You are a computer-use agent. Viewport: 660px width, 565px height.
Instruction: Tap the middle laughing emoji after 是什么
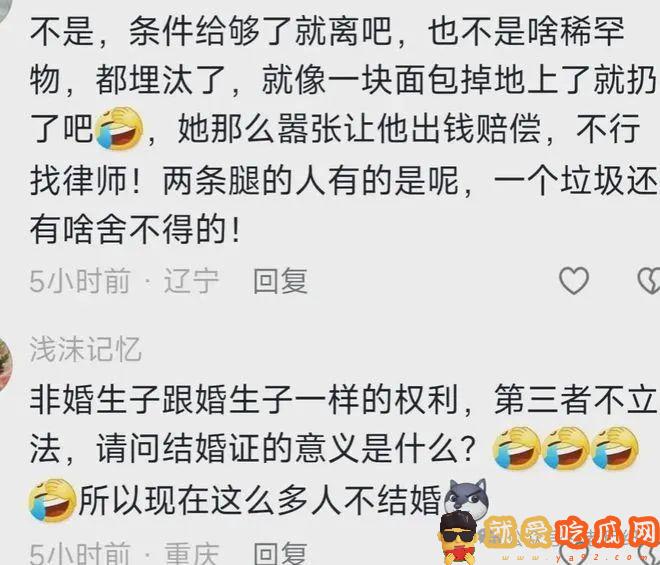tap(566, 448)
